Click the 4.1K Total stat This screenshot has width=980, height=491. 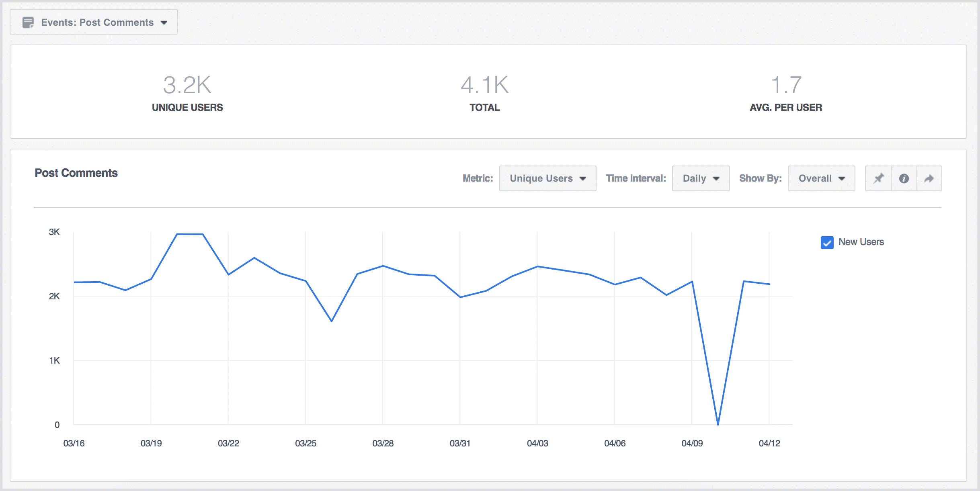point(485,85)
